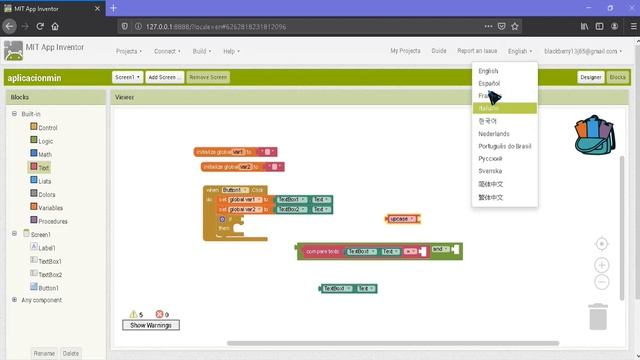Open the Colors blocks drawer
640x360 pixels.
[x=42, y=194]
